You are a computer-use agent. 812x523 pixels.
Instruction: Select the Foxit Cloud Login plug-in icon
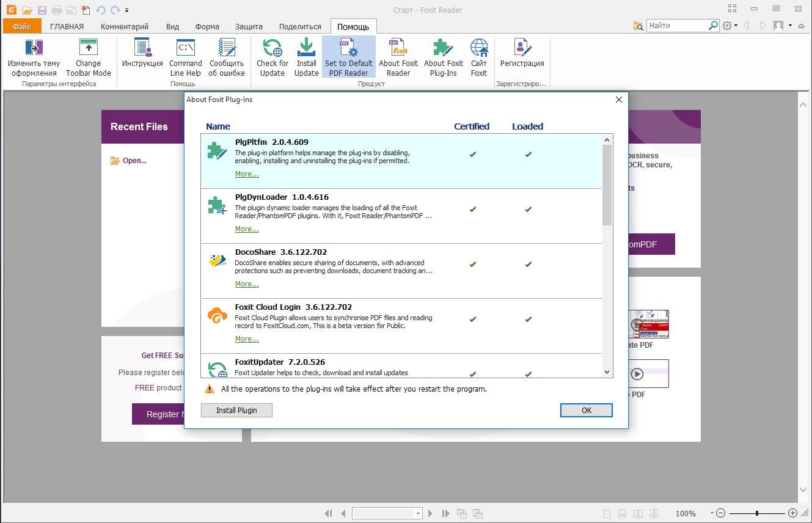tap(217, 316)
